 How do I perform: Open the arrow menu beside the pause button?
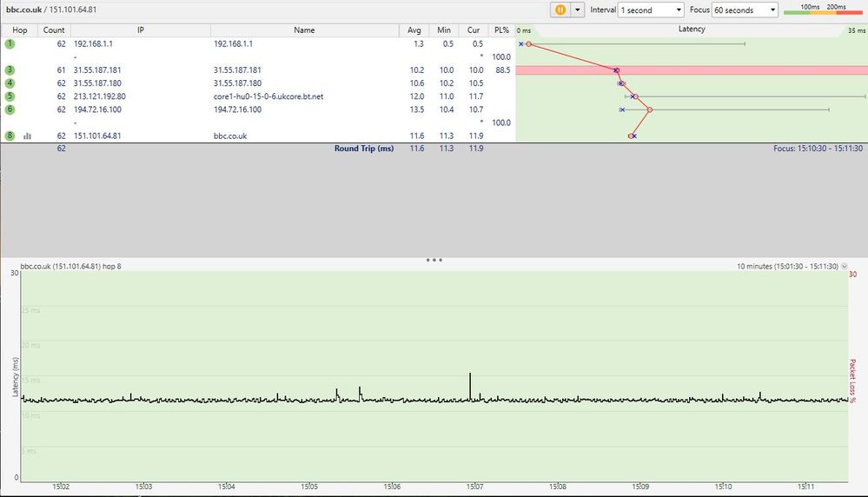click(x=577, y=10)
